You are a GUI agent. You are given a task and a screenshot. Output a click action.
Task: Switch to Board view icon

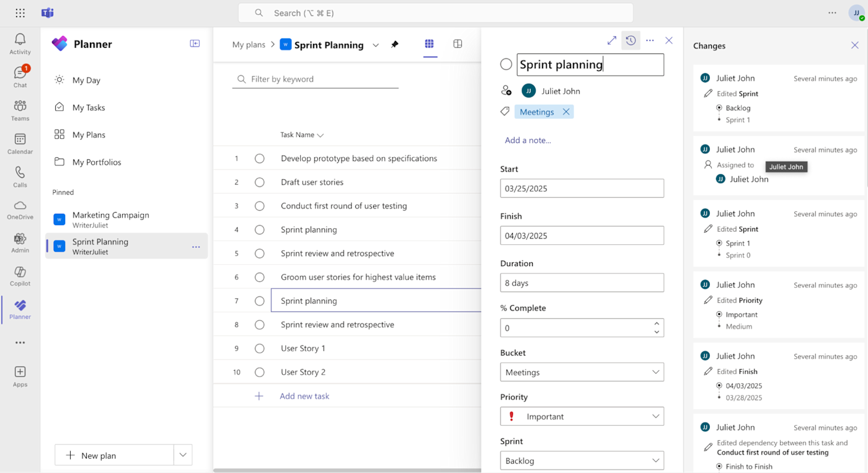pyautogui.click(x=458, y=43)
